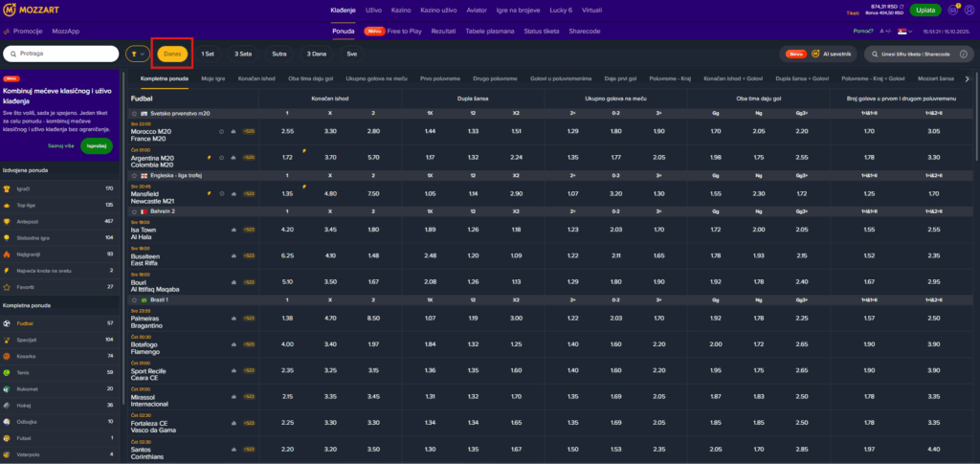
Task: Toggle favorite star for Bahrein 2
Action: (133, 210)
